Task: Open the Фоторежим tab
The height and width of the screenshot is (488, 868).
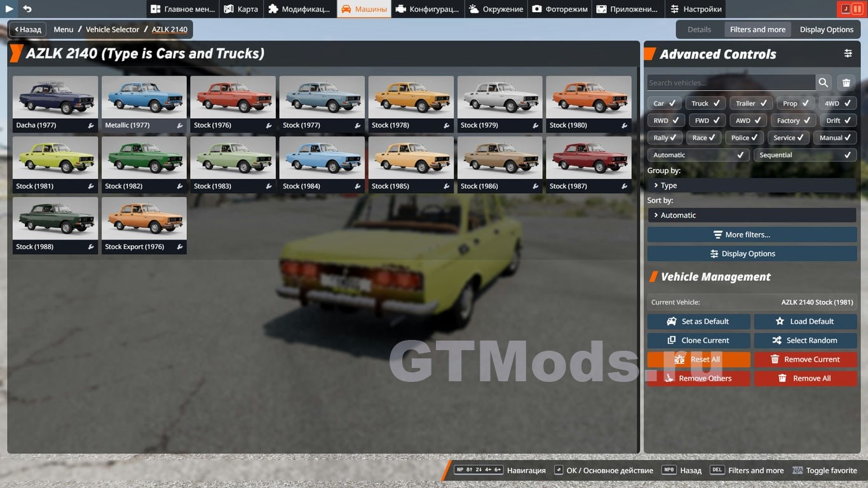Action: [560, 9]
